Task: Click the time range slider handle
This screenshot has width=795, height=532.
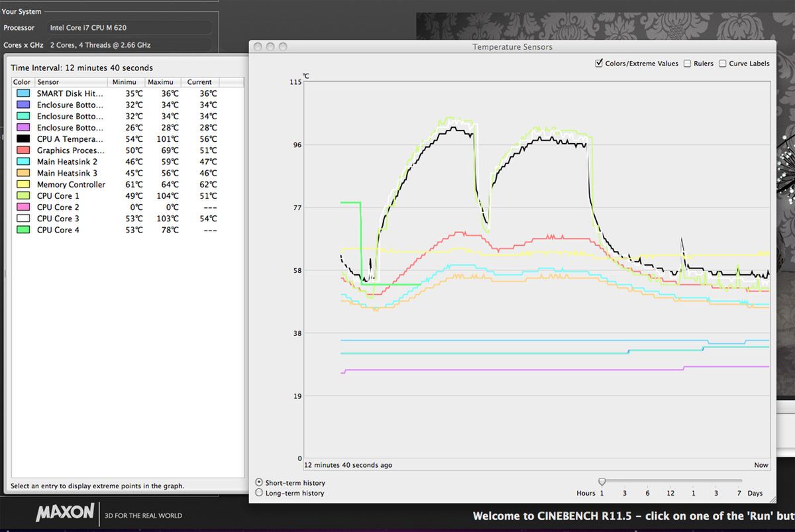Action: click(602, 482)
